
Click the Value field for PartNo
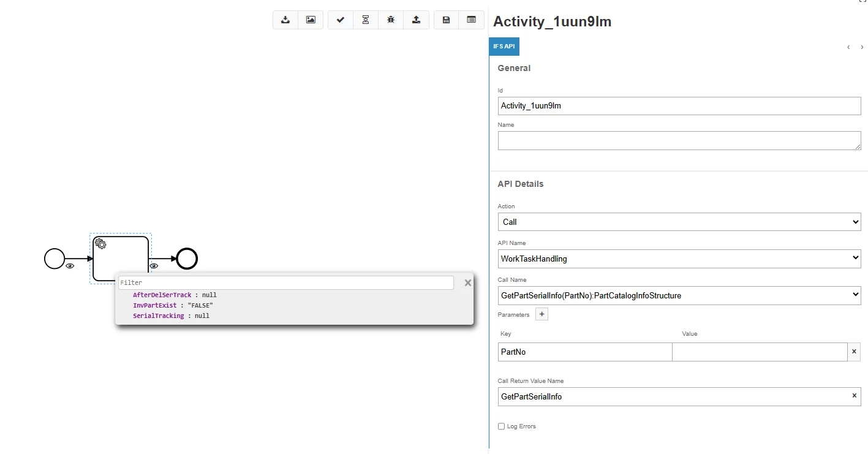[x=760, y=352]
